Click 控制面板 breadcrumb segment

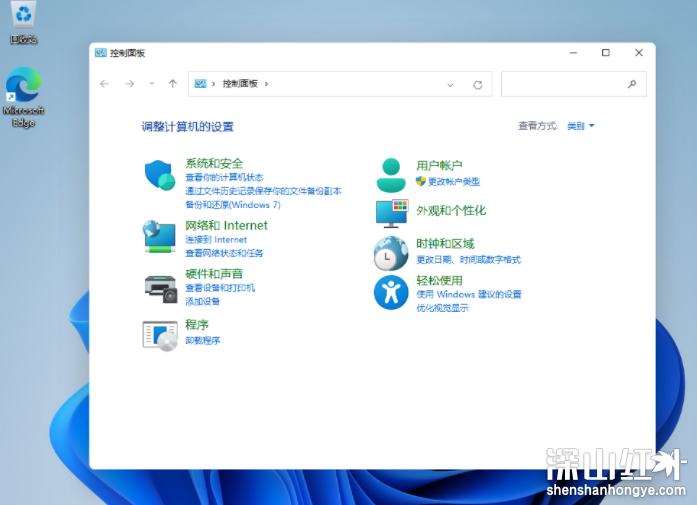(x=240, y=84)
